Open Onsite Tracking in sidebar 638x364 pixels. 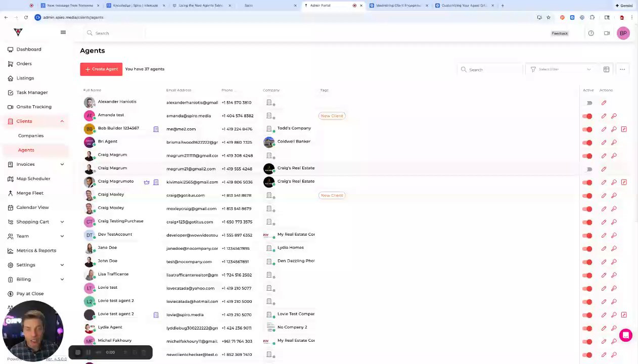(34, 107)
